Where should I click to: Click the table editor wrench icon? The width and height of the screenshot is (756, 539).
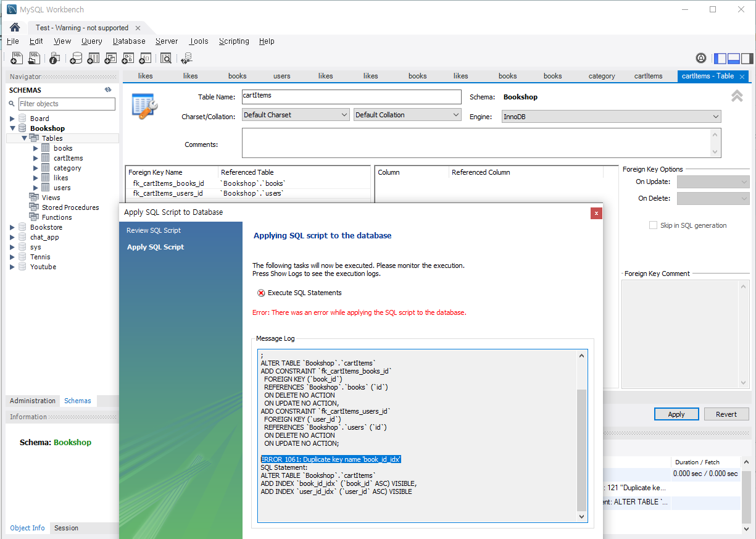click(145, 106)
